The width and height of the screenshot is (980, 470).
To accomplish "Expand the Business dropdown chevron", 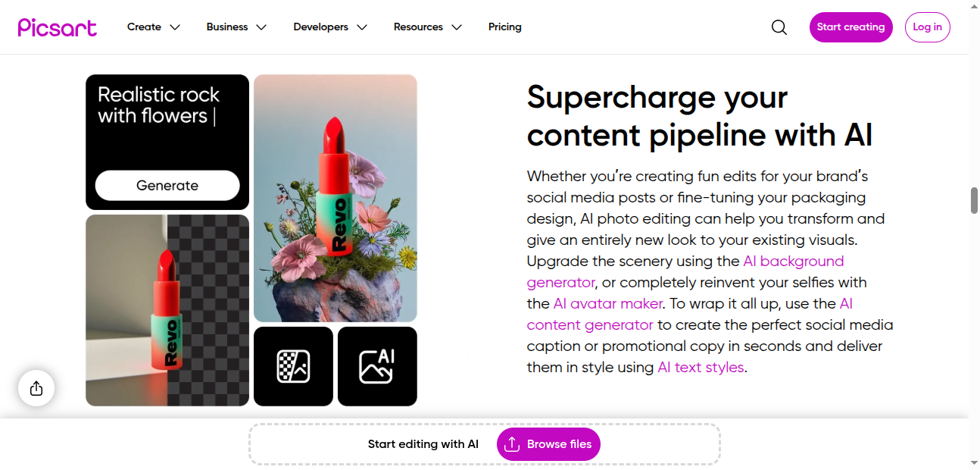I will tap(261, 27).
